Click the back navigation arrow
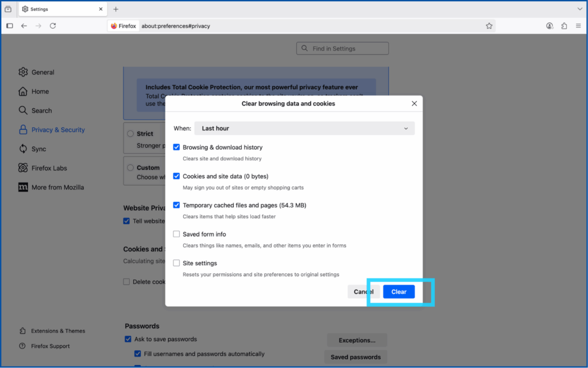588x368 pixels. point(24,26)
